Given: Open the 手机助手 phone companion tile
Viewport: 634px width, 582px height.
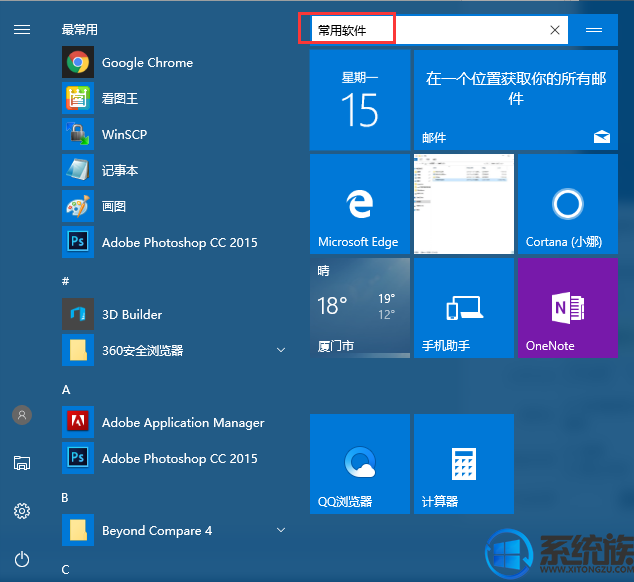Looking at the screenshot, I should coord(464,308).
